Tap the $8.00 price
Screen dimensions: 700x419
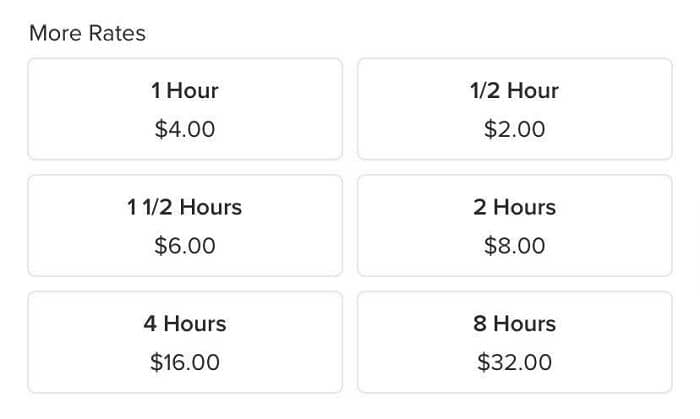coord(514,246)
